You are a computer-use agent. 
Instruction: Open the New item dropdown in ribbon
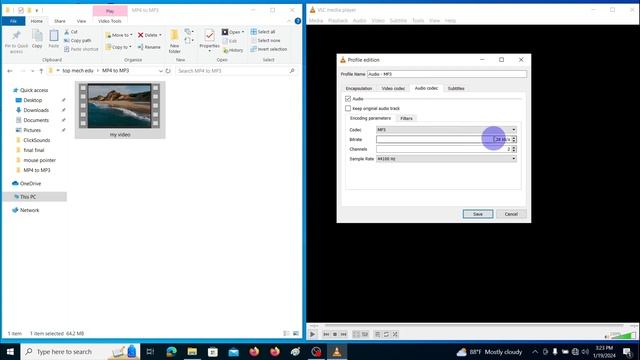[x=188, y=31]
